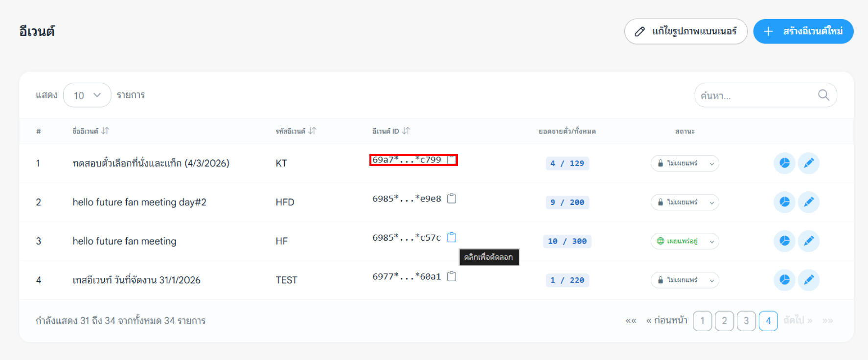Viewport: 868px width, 360px height.
Task: Open statistics chart for TEST event
Action: (784, 280)
